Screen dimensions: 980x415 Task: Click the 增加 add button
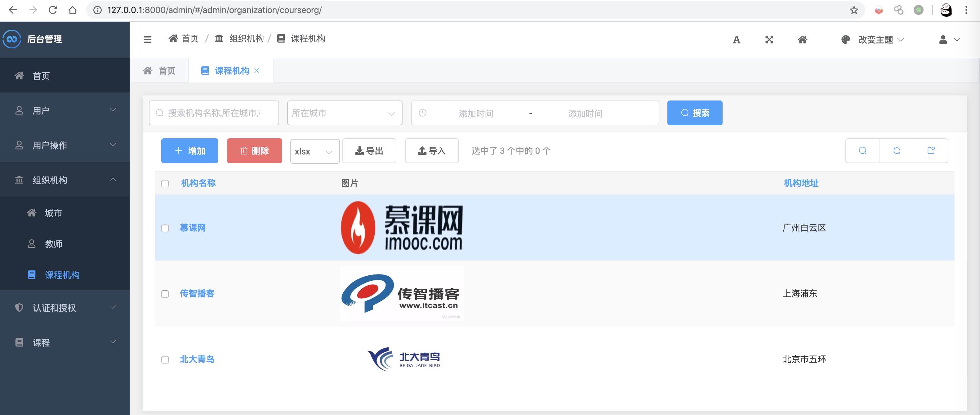tap(189, 151)
